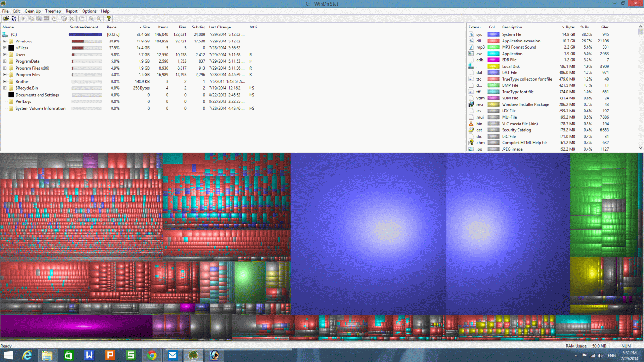Expand the Program Files folder node
Screen dimensions: 644x362
tap(5, 75)
